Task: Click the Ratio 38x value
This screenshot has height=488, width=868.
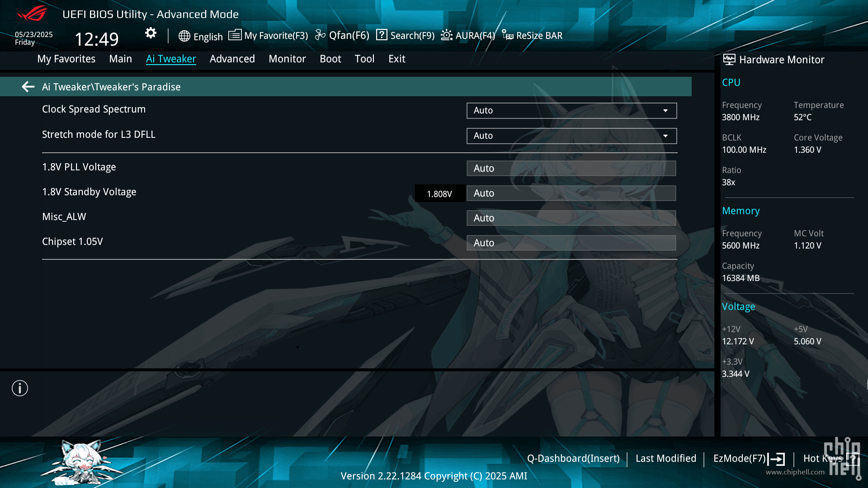Action: click(x=728, y=183)
